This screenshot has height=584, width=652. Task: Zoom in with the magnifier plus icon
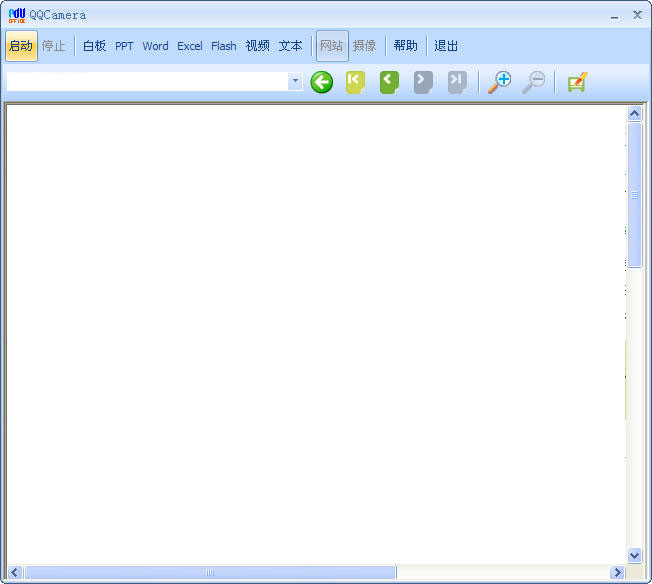[499, 82]
